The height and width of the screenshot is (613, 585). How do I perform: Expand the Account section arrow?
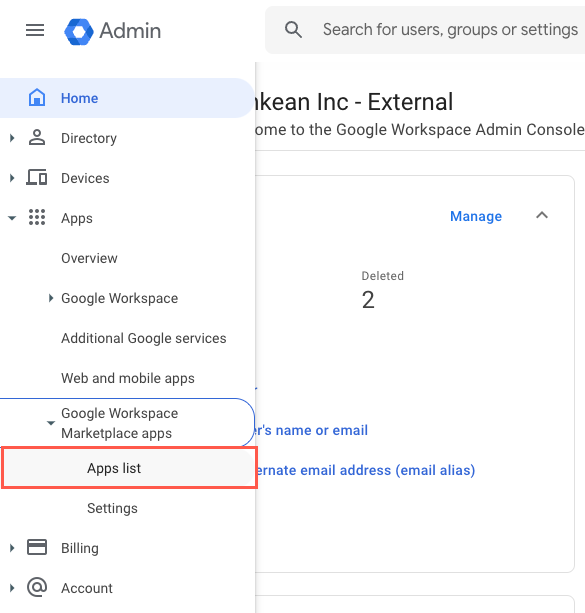click(x=12, y=588)
